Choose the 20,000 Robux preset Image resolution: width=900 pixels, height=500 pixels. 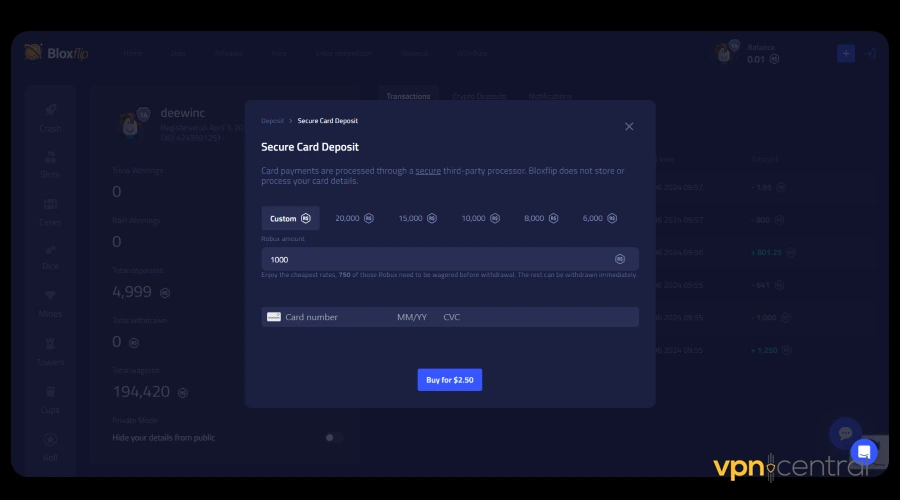click(354, 218)
